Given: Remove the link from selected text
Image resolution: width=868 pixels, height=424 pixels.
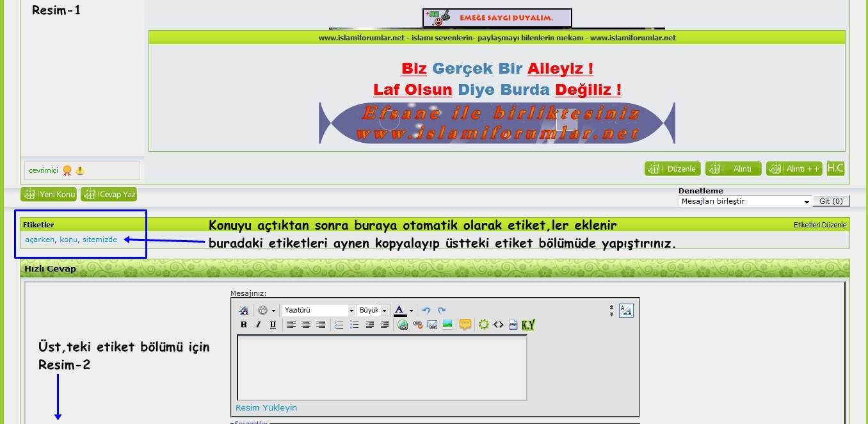Looking at the screenshot, I should point(418,325).
